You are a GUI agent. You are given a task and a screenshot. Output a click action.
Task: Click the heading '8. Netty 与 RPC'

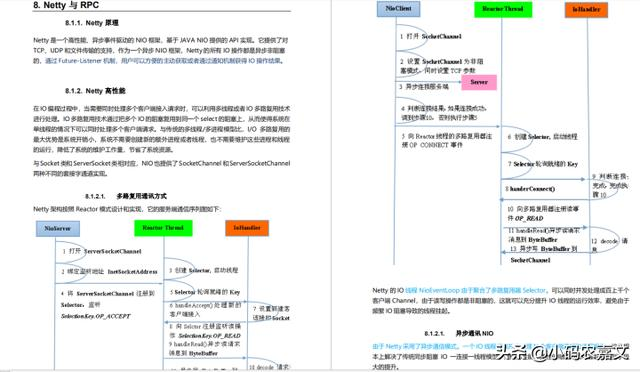[x=66, y=5]
